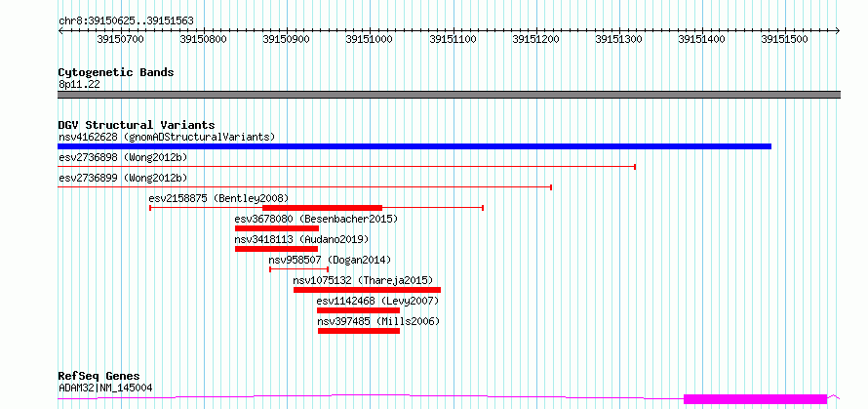This screenshot has width=868, height=409.
Task: Click the thin red nsv958507 line
Action: (299, 269)
